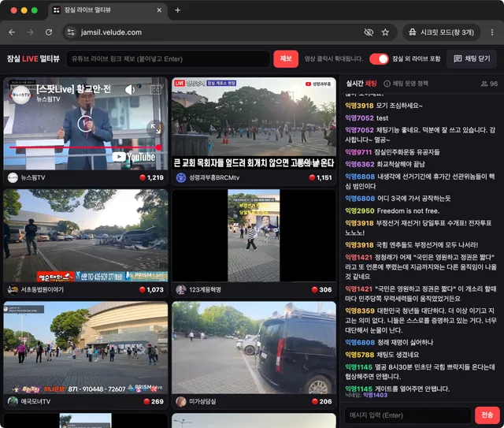Select the 잠실 라이브 멀티뷰 browser tab
This screenshot has height=428, width=504.
(108, 10)
